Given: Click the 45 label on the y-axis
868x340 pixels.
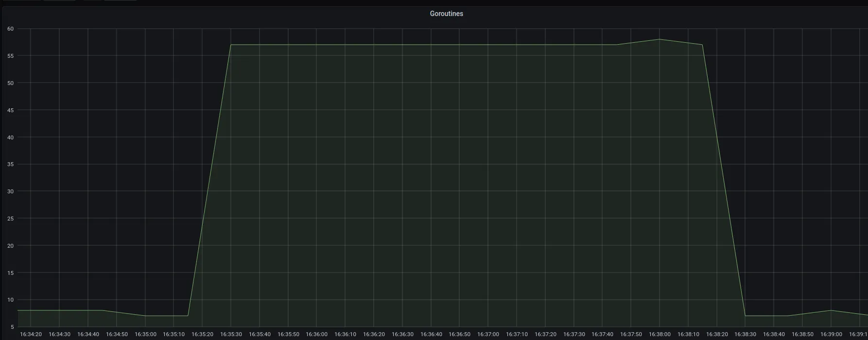Looking at the screenshot, I should point(11,110).
